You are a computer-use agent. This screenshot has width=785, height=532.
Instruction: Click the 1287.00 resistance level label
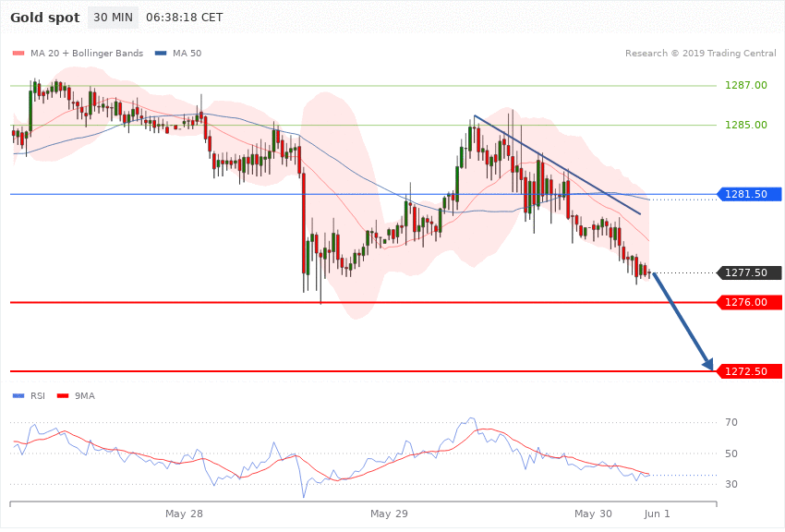(x=746, y=85)
